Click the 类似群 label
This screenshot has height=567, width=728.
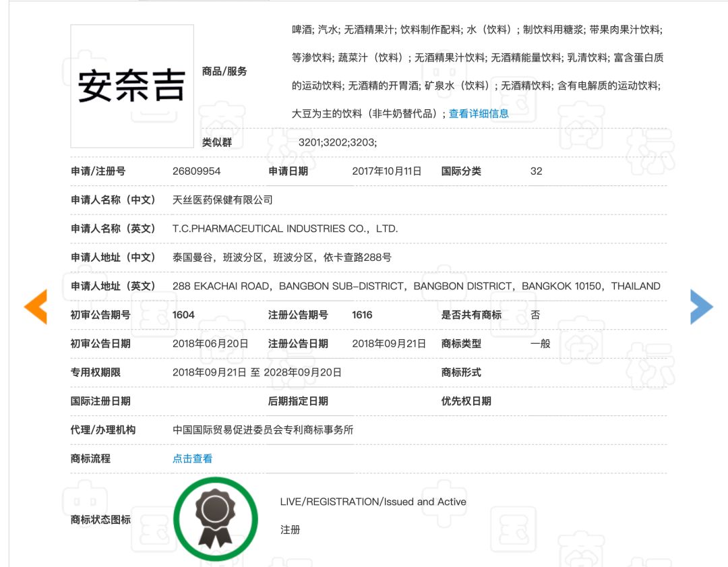click(x=217, y=142)
